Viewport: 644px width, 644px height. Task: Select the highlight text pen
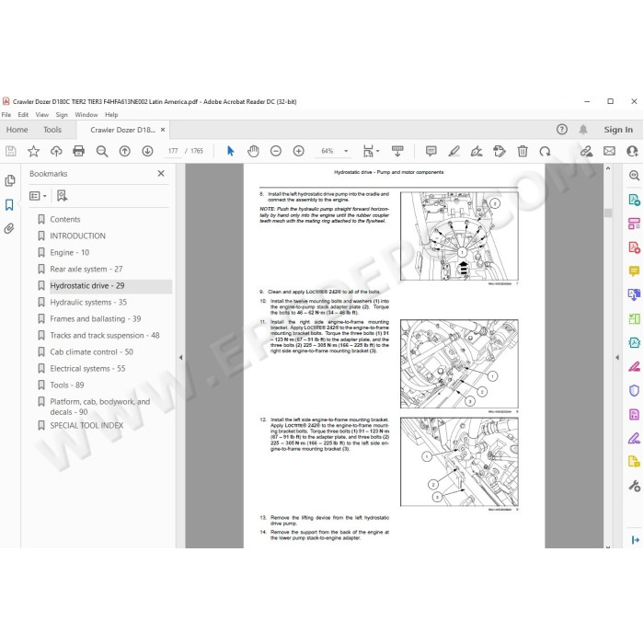click(x=454, y=151)
